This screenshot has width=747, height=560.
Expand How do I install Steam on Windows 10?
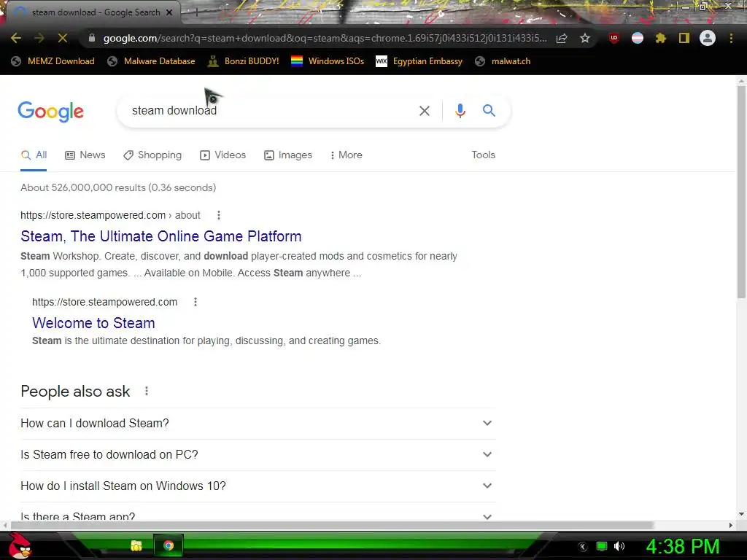coord(258,486)
